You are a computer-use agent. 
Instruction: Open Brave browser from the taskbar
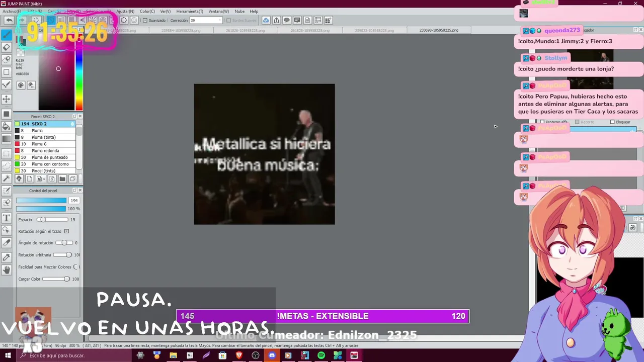pos(239,355)
